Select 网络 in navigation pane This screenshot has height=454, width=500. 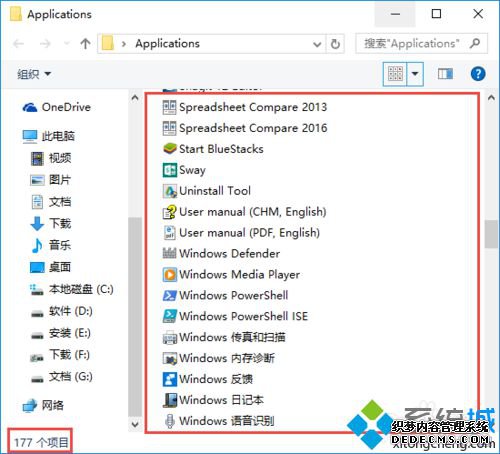coord(43,405)
